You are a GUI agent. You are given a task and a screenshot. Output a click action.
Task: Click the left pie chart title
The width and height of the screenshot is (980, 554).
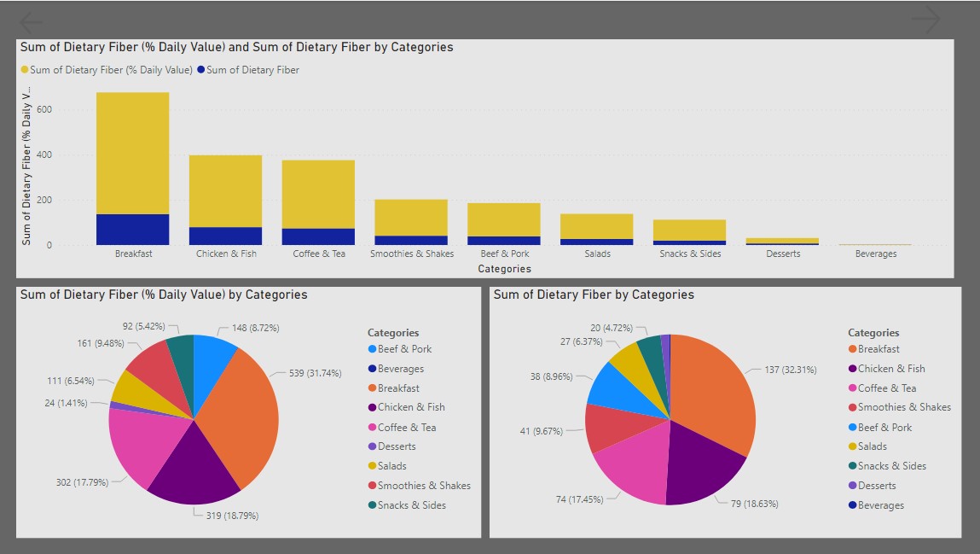click(x=164, y=294)
